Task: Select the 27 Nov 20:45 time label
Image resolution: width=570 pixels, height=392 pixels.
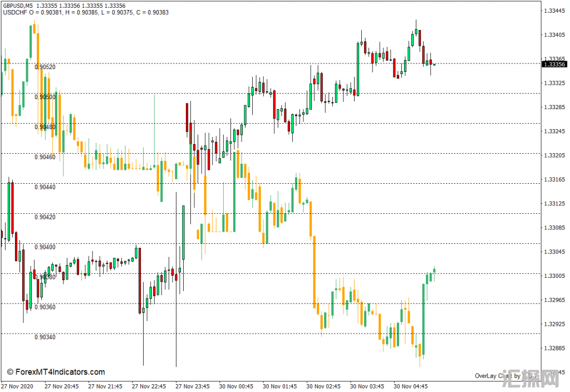Action: pos(61,385)
